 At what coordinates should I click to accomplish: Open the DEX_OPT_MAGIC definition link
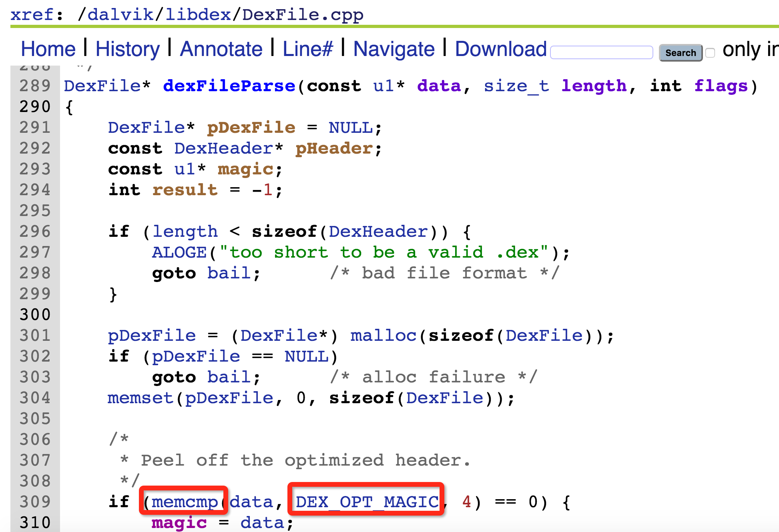tap(367, 502)
